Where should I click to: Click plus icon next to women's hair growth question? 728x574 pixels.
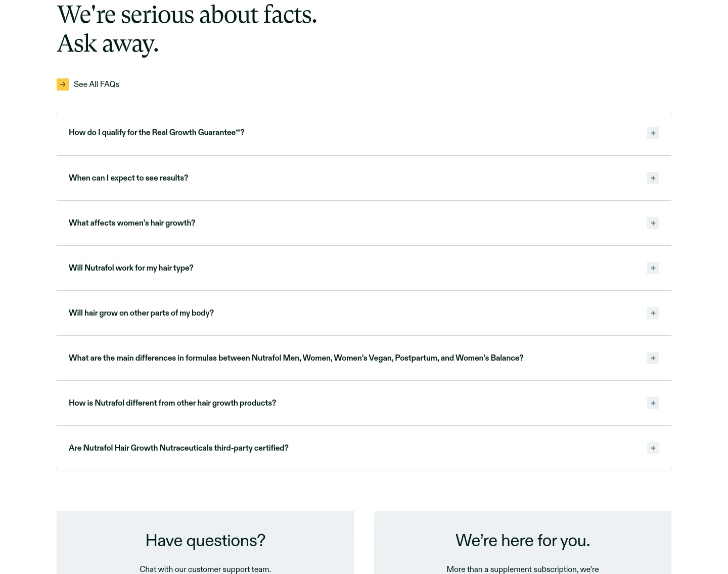(653, 223)
